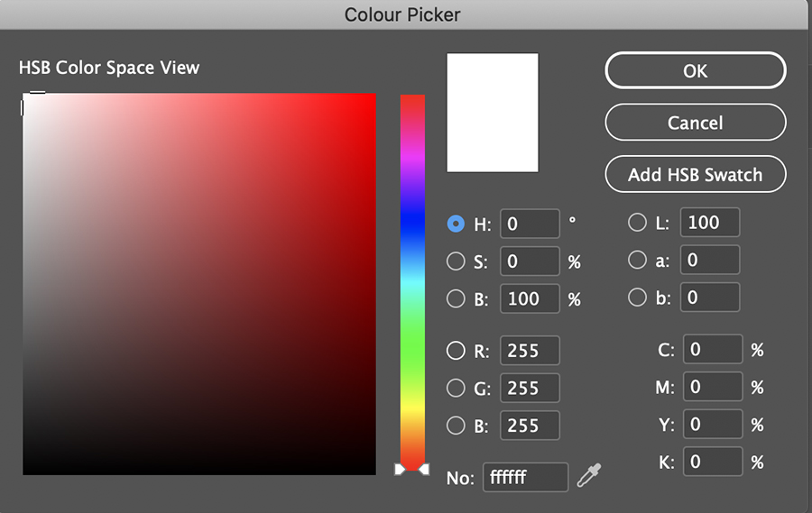Click Add HSB Swatch button
Image resolution: width=812 pixels, height=513 pixels.
pos(695,175)
